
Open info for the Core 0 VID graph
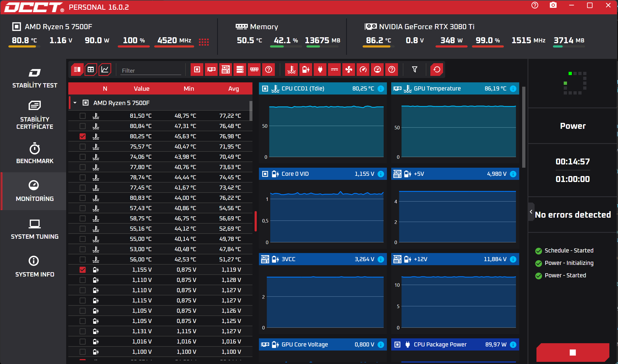pos(381,174)
